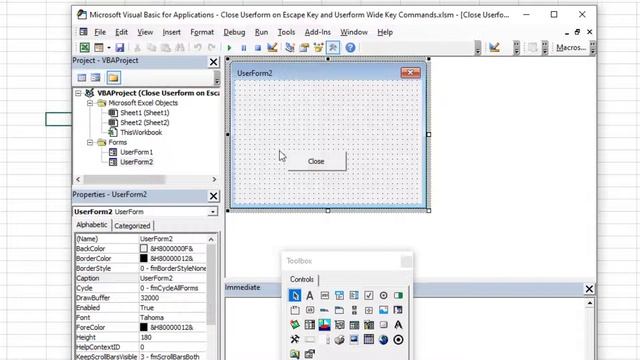This screenshot has height=360, width=640.
Task: Select the Controls tab in Toolbox
Action: (302, 280)
